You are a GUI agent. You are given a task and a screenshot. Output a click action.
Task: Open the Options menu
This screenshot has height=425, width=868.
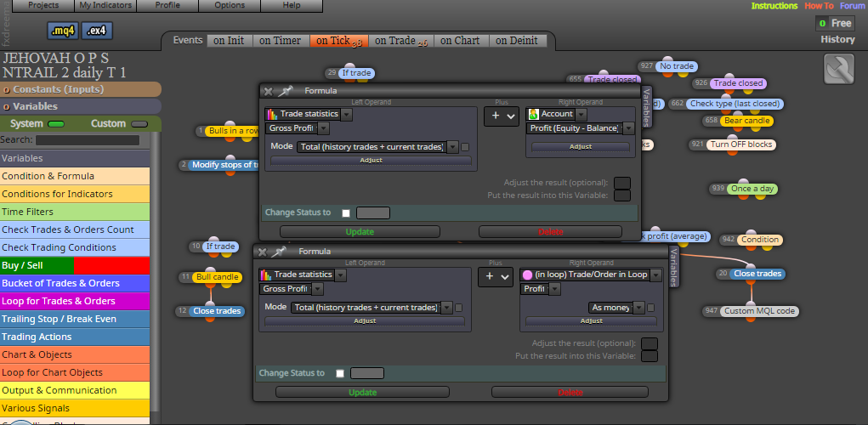point(230,6)
